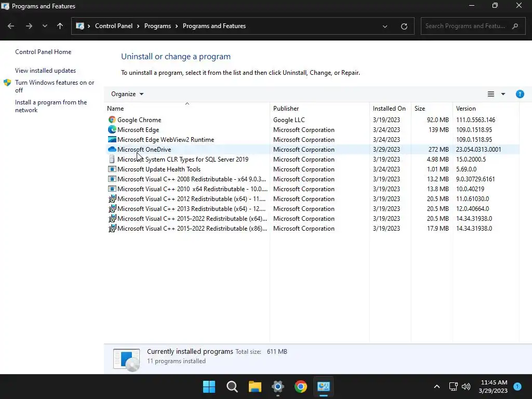This screenshot has height=399, width=532.
Task: Click the Google Chrome program icon in list
Action: point(112,120)
